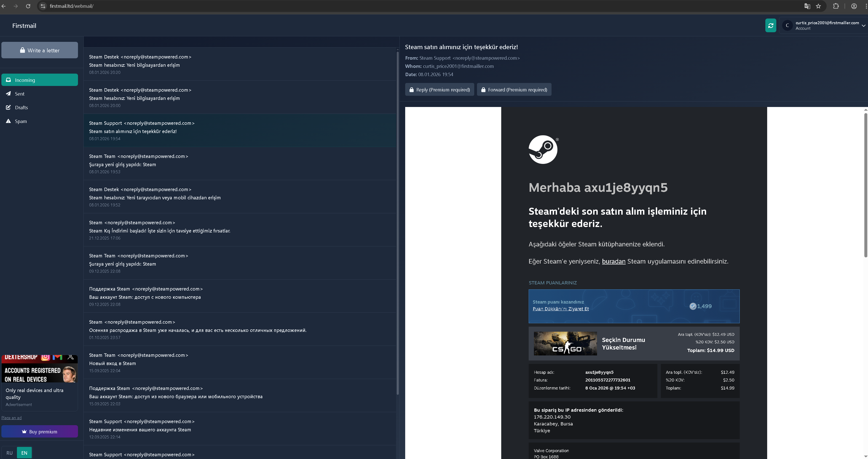Click the Steam points value 1,499
868x459 pixels.
pyautogui.click(x=704, y=306)
